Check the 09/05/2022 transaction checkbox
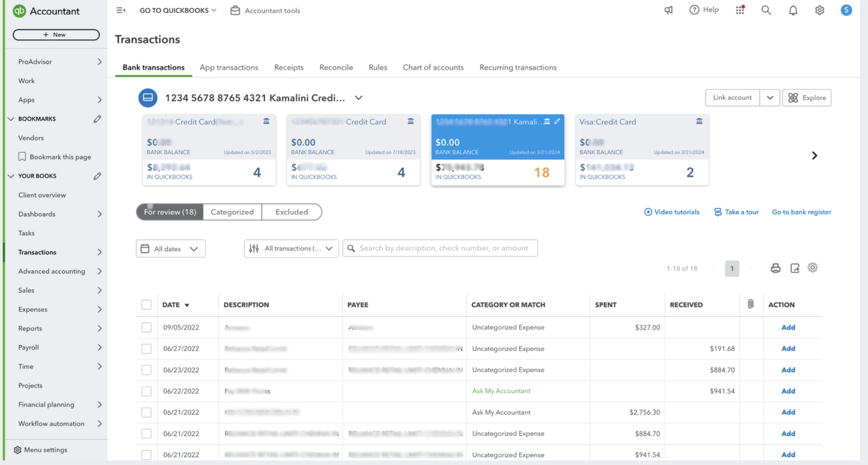Image resolution: width=868 pixels, height=465 pixels. [x=146, y=327]
